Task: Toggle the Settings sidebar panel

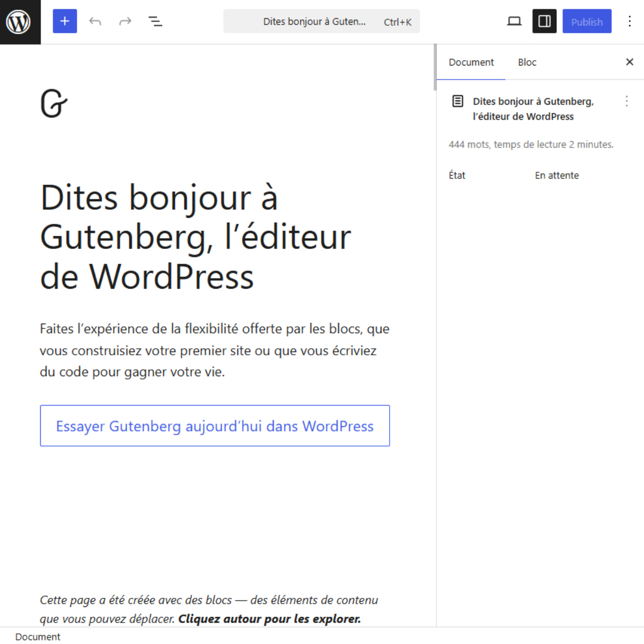Action: pyautogui.click(x=544, y=21)
